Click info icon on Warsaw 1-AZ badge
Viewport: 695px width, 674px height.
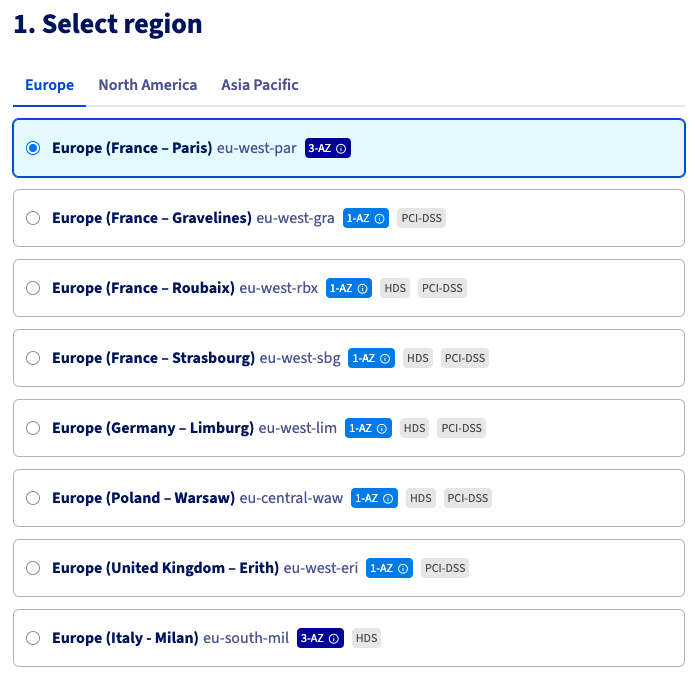[388, 499]
